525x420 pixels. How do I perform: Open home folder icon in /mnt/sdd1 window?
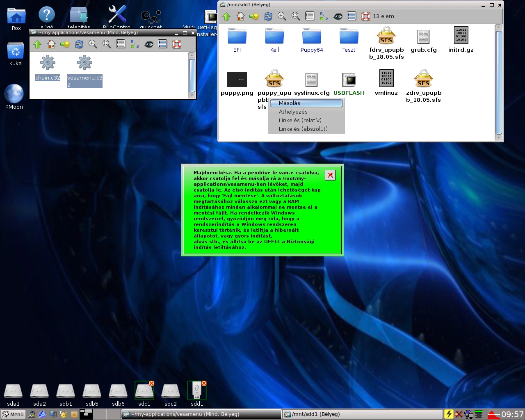[x=240, y=16]
